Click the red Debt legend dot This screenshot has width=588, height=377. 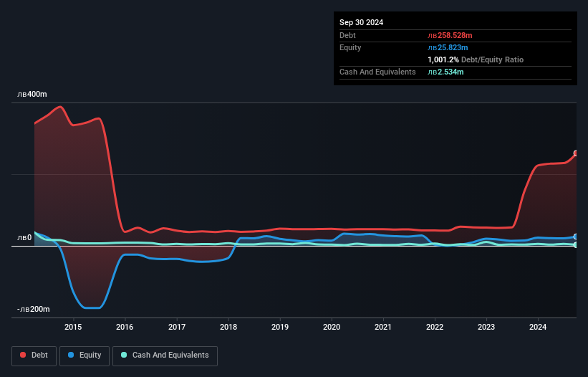pos(23,355)
